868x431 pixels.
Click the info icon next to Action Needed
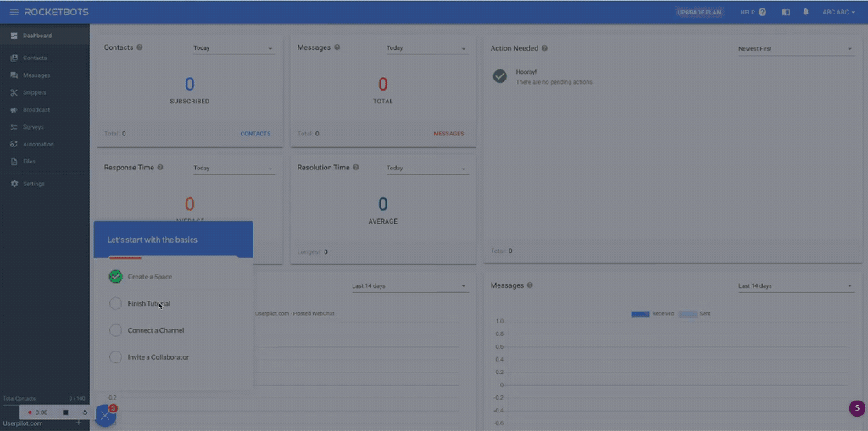tap(544, 48)
